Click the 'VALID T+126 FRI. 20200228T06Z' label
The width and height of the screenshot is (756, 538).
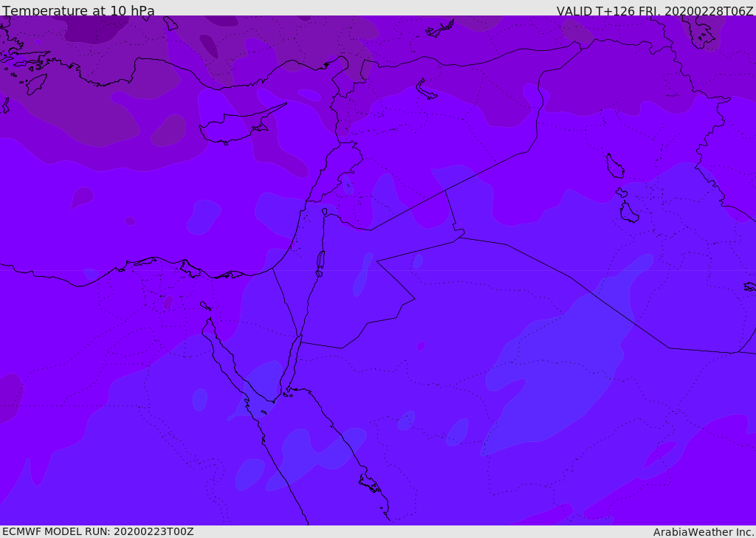click(x=655, y=10)
